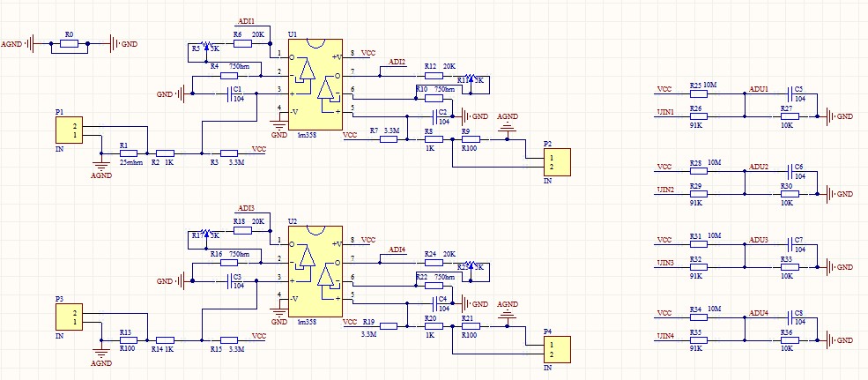Select resistor R35 91K

pyautogui.click(x=699, y=340)
